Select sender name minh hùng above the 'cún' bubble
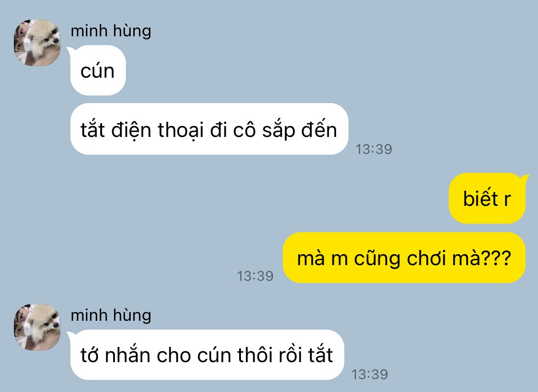538x392 pixels. [x=111, y=31]
